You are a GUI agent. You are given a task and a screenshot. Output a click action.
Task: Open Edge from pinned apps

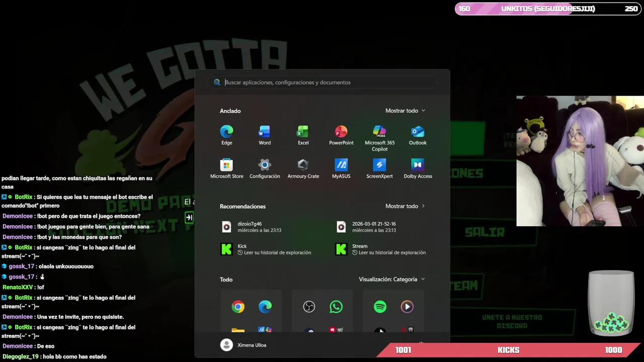(226, 135)
